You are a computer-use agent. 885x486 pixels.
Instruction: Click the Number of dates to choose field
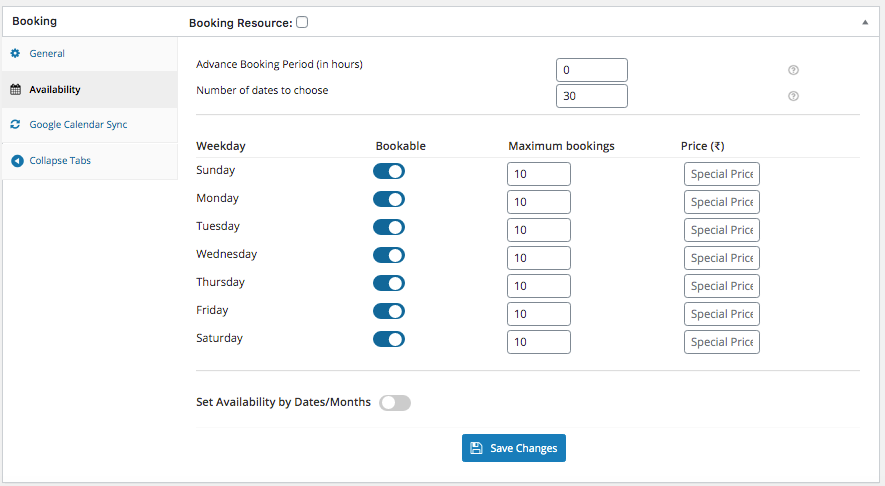click(x=592, y=96)
